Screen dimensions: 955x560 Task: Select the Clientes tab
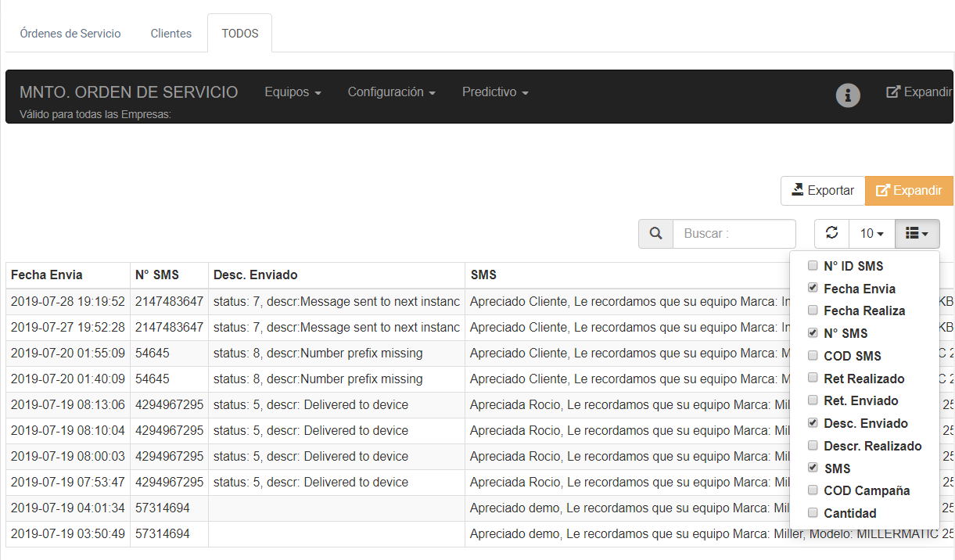tap(171, 34)
